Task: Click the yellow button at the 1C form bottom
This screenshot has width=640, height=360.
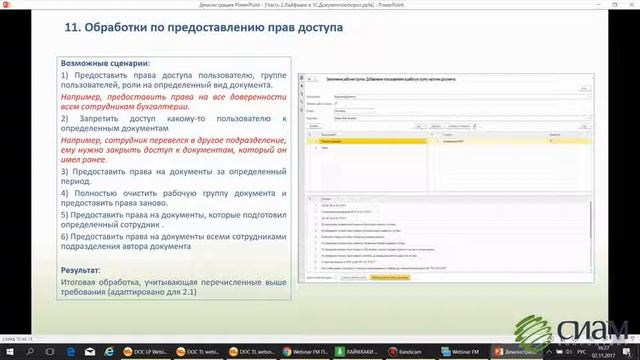Action: click(389, 278)
